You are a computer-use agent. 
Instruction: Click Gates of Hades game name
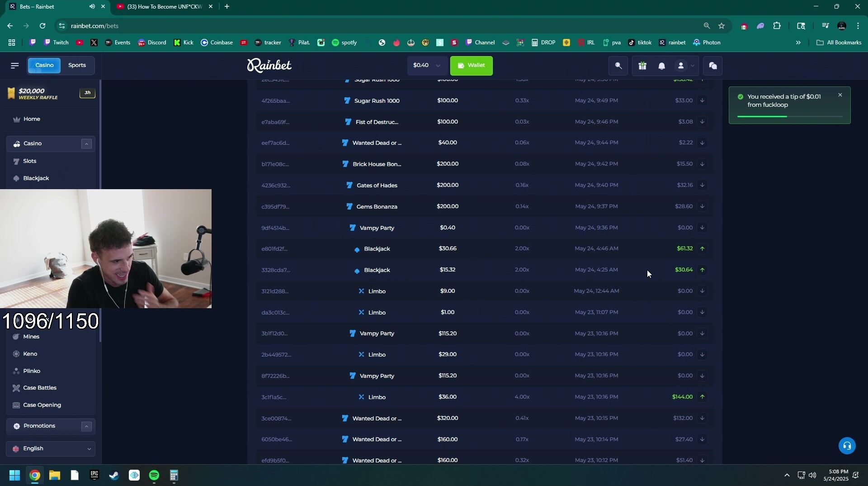point(377,186)
